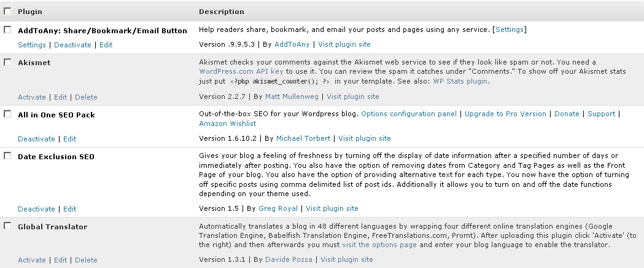The height and width of the screenshot is (268, 644).
Task: Deactivate the Date Exclusion SEO plugin
Action: click(36, 209)
